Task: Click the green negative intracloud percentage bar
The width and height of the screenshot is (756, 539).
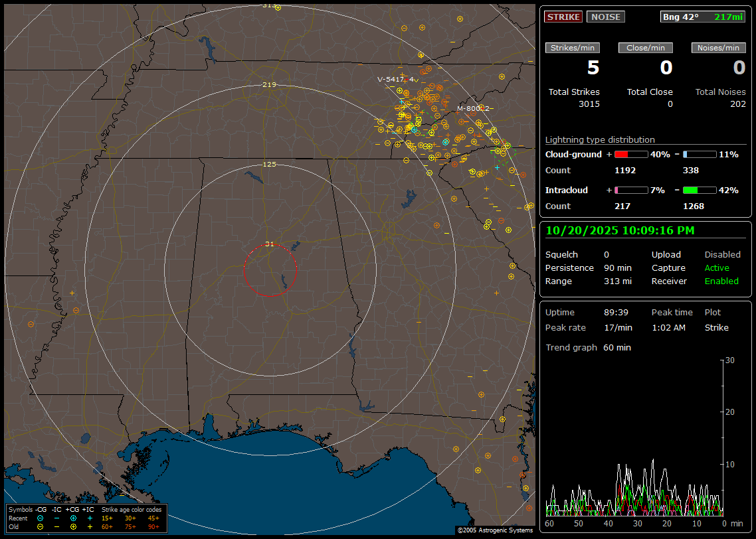Action: [700, 190]
